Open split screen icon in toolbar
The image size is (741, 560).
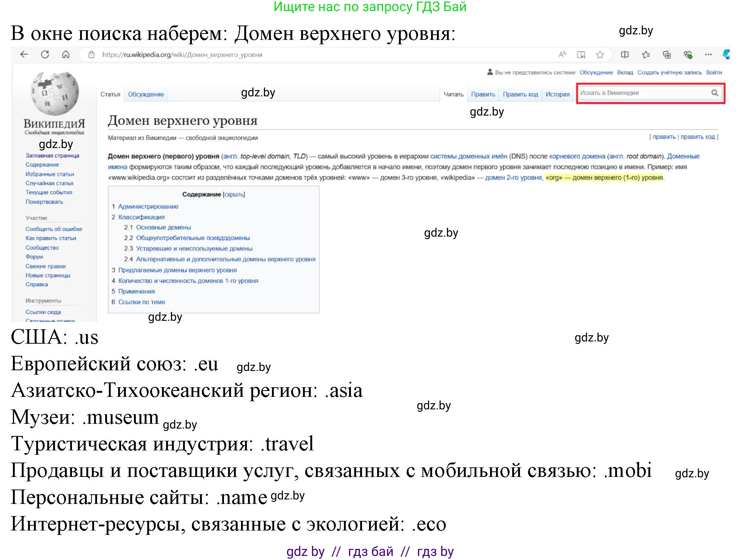[625, 55]
